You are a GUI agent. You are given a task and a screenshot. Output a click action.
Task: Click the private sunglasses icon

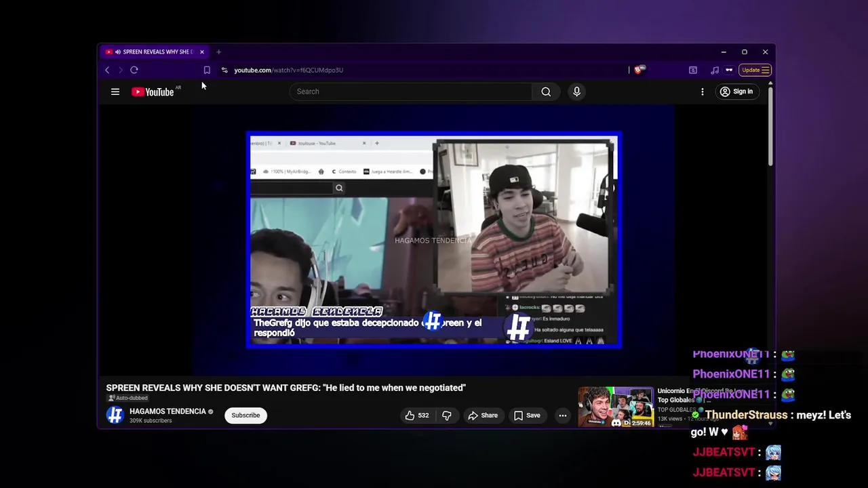point(729,70)
